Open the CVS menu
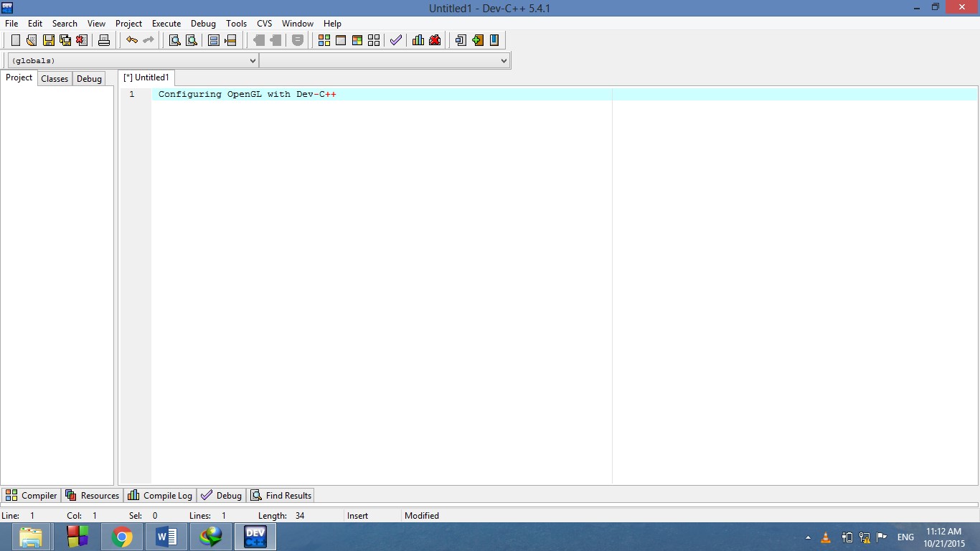This screenshot has width=980, height=551. point(265,24)
